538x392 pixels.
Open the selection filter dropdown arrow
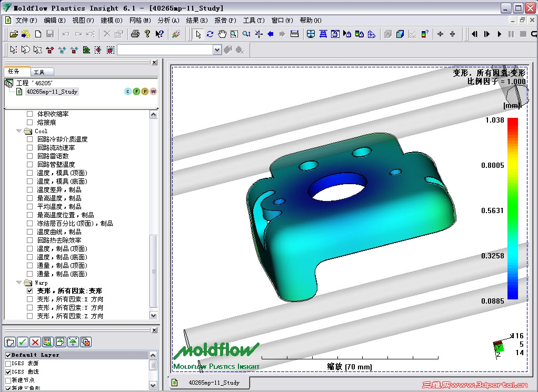[217, 50]
